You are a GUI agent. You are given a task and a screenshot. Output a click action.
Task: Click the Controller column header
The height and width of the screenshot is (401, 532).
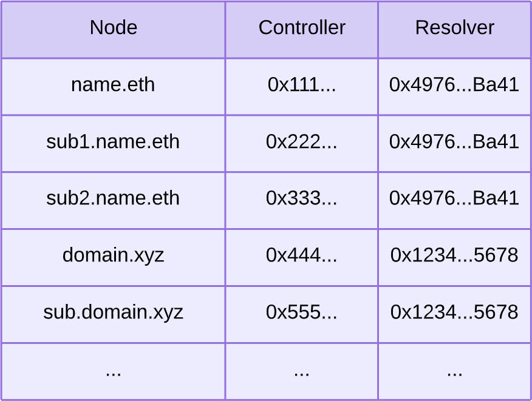coord(302,28)
